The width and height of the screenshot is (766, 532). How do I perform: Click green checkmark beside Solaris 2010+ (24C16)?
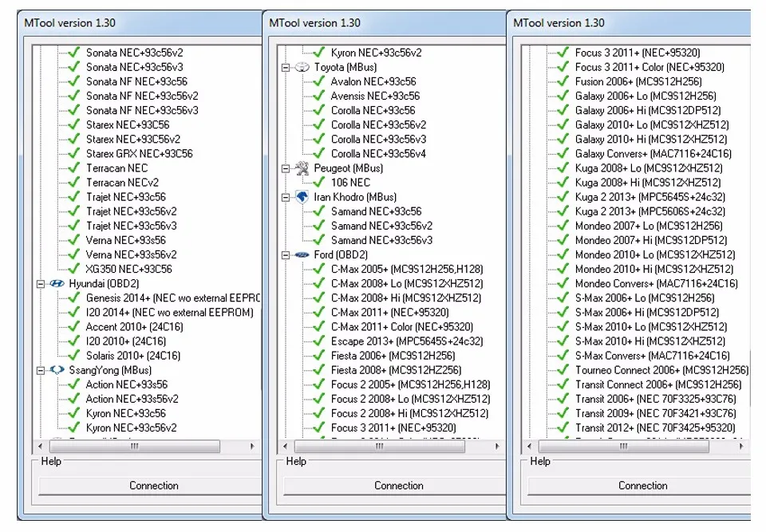pos(73,355)
